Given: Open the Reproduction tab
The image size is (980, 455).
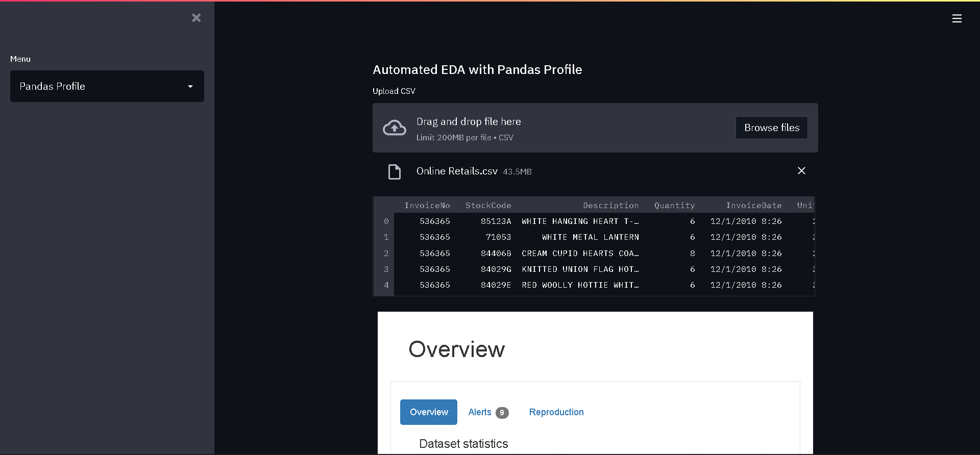Looking at the screenshot, I should [556, 412].
